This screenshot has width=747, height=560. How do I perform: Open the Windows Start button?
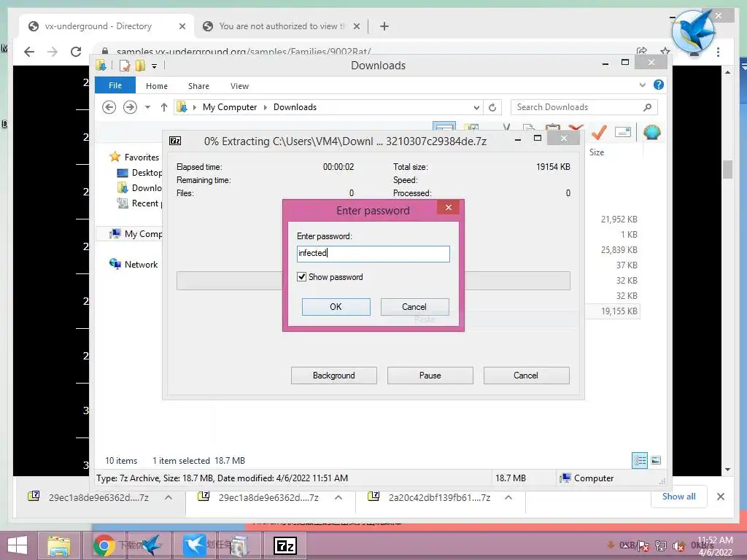tap(18, 545)
